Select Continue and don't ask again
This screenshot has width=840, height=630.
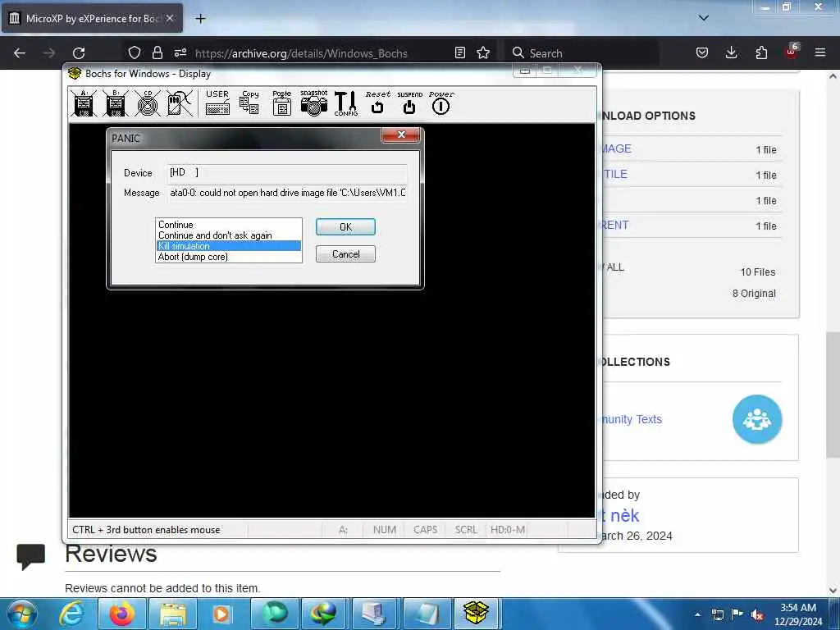[x=229, y=235]
